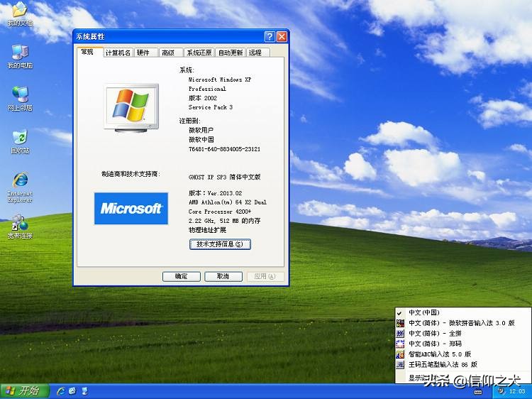The height and width of the screenshot is (399, 532).
Task: Open the 我的文档 desktop icon
Action: click(20, 13)
